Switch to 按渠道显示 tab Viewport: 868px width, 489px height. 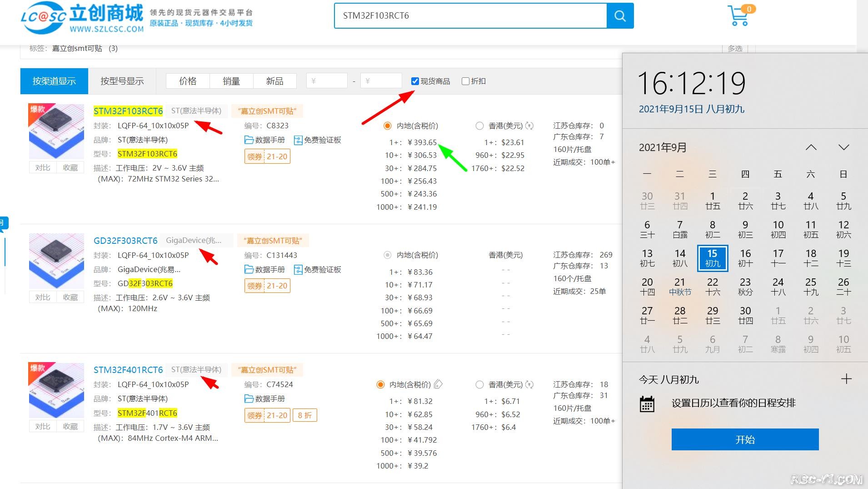point(54,81)
